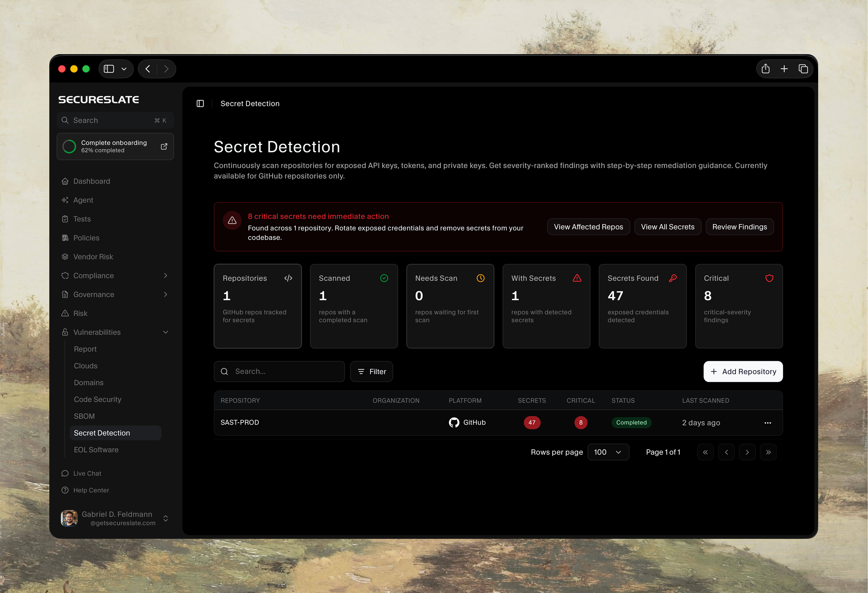
Task: Click the With Secrets warning icon
Action: [x=577, y=278]
